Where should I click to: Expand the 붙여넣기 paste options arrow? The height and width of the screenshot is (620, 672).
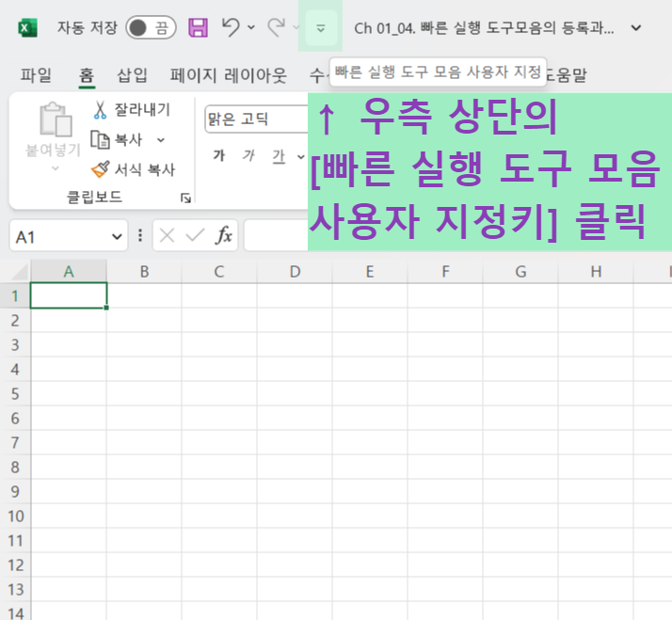[56, 168]
